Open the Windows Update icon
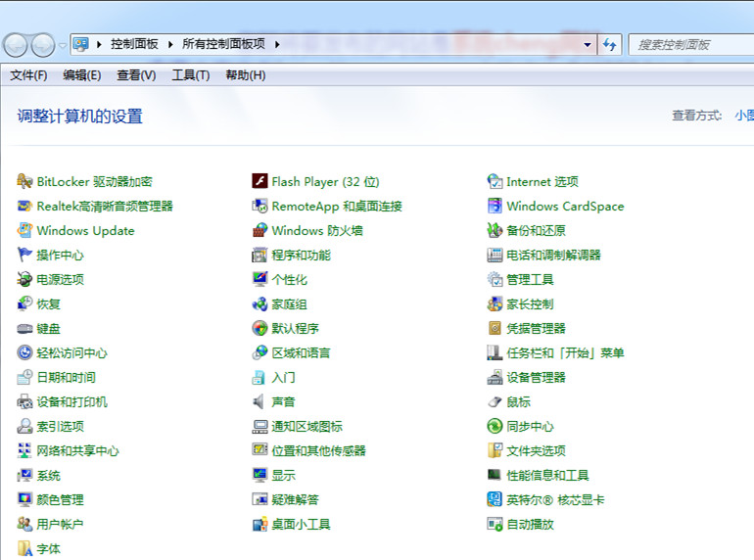The height and width of the screenshot is (560, 754). click(x=24, y=230)
